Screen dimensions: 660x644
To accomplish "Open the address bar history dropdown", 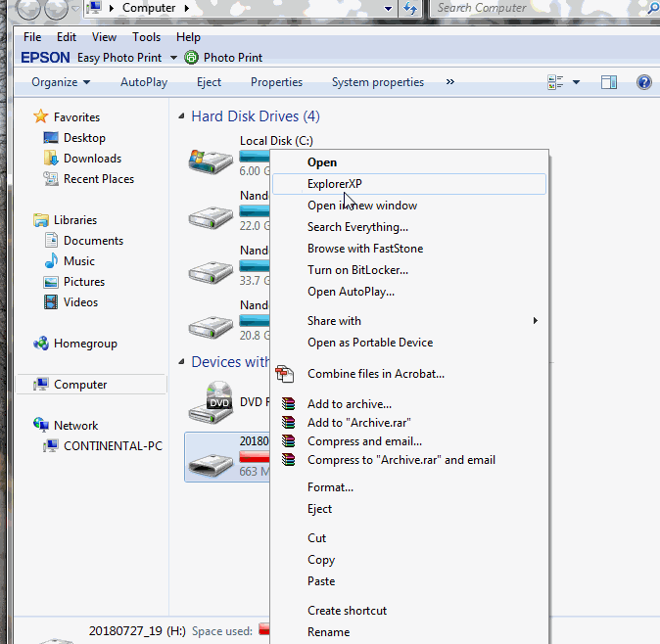I will (x=388, y=8).
